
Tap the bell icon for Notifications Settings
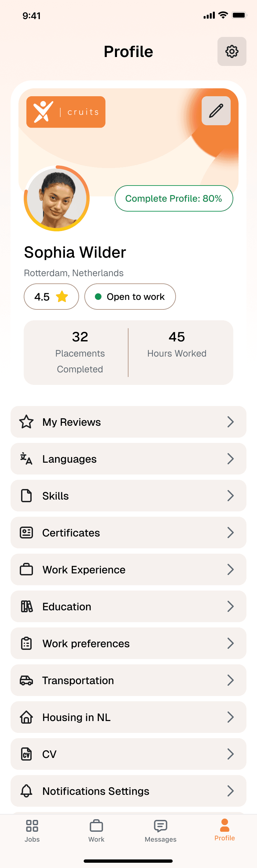click(26, 791)
